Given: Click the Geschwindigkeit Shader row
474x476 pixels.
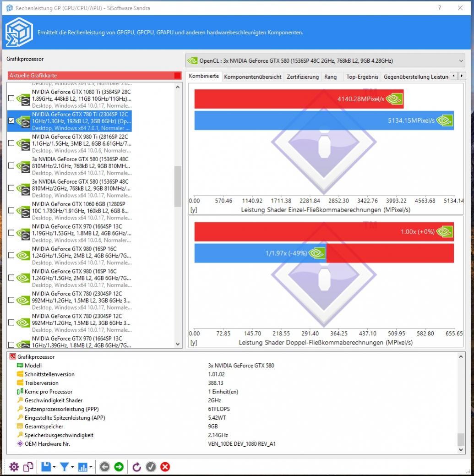Looking at the screenshot, I should coord(232,400).
